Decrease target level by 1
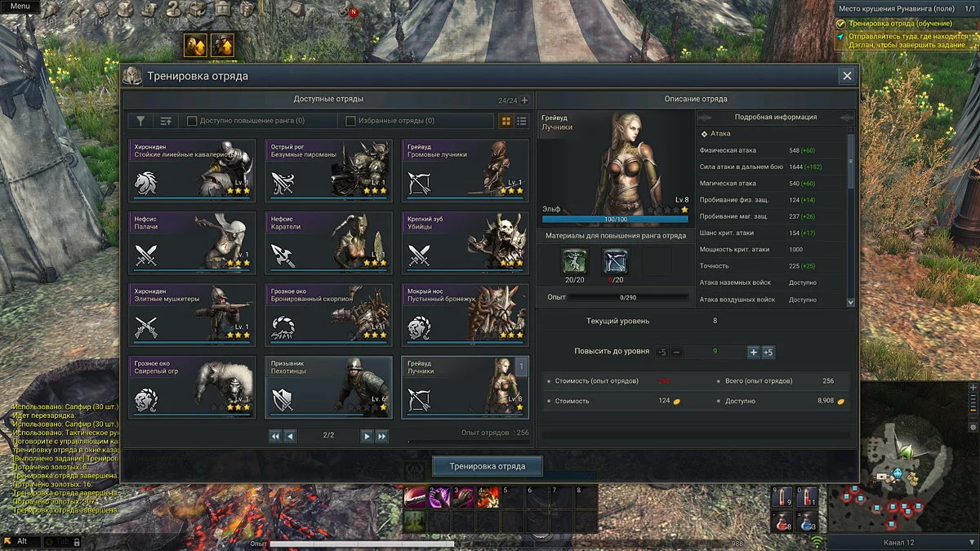 [677, 352]
